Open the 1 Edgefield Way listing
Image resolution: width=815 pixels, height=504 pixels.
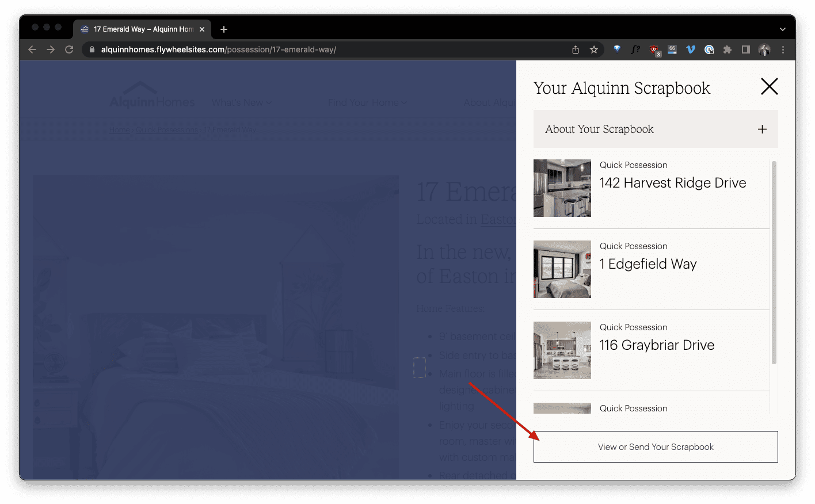(x=648, y=264)
